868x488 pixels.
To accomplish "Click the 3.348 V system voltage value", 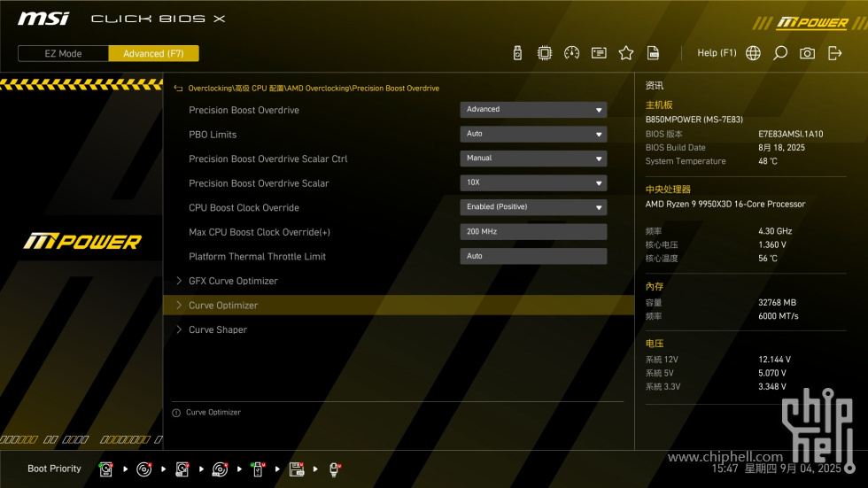I will pos(772,387).
